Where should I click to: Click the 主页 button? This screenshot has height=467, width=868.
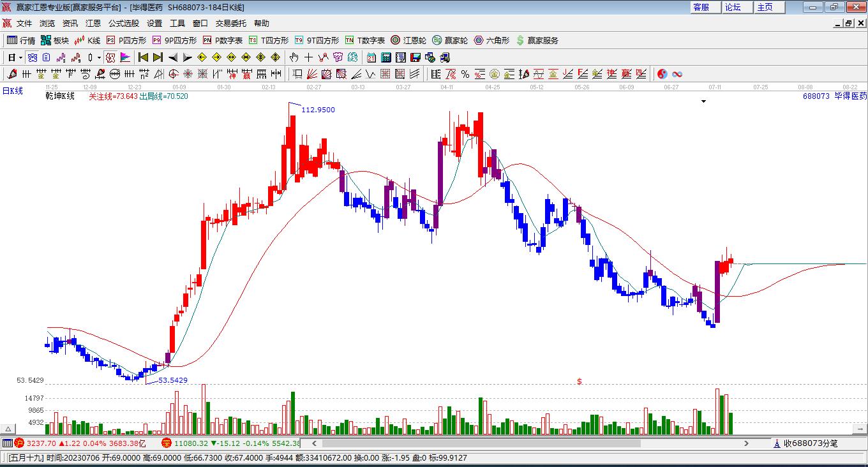click(x=769, y=7)
